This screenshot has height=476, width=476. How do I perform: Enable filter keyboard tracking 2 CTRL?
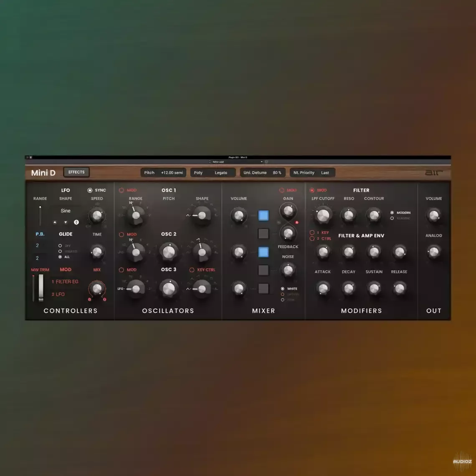312,238
